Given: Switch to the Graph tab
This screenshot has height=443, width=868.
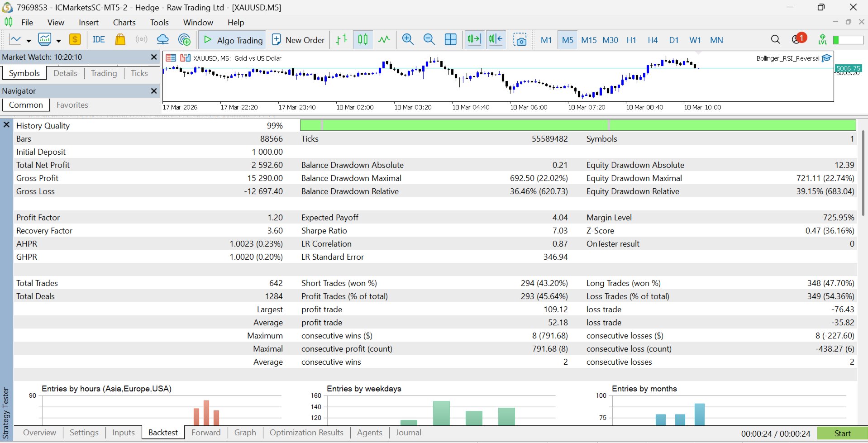Looking at the screenshot, I should pos(245,433).
